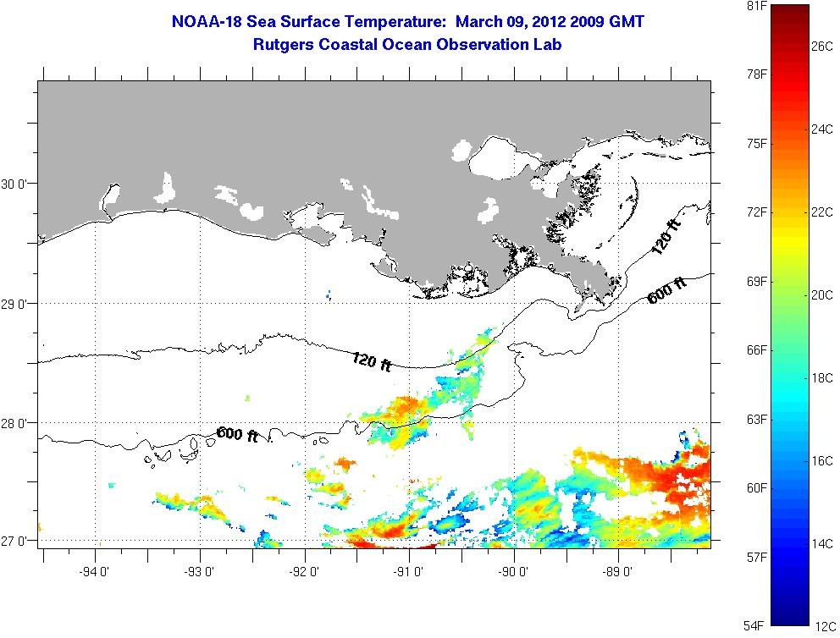The height and width of the screenshot is (638, 840).
Task: Click the '-89 0'' longitude label
Action: tap(617, 572)
